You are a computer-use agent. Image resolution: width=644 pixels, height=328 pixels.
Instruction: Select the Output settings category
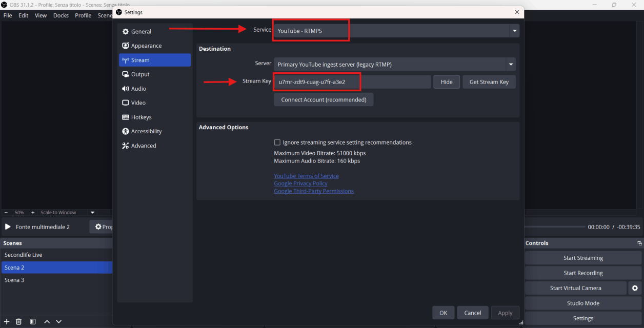pos(154,74)
